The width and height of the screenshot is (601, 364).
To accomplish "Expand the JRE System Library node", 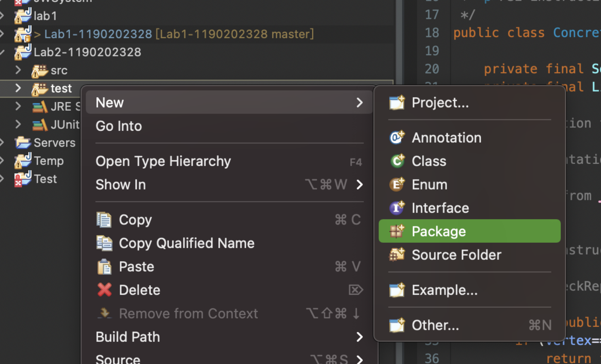I will (x=18, y=106).
